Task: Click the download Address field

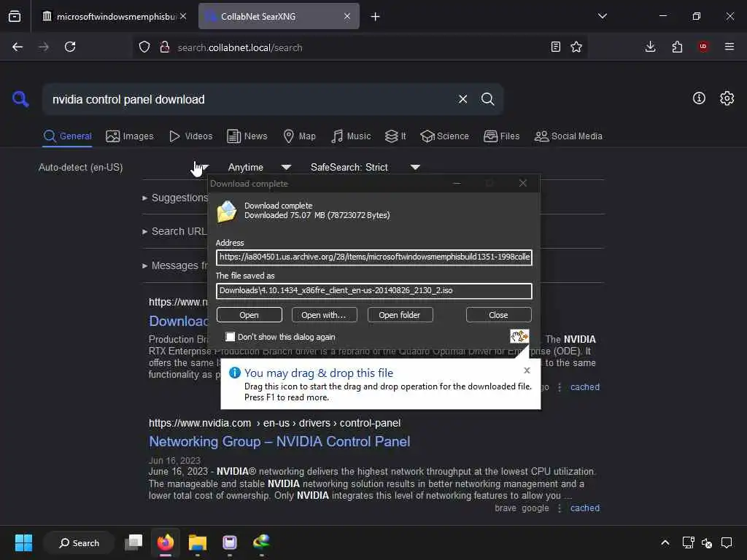Action: (374, 257)
